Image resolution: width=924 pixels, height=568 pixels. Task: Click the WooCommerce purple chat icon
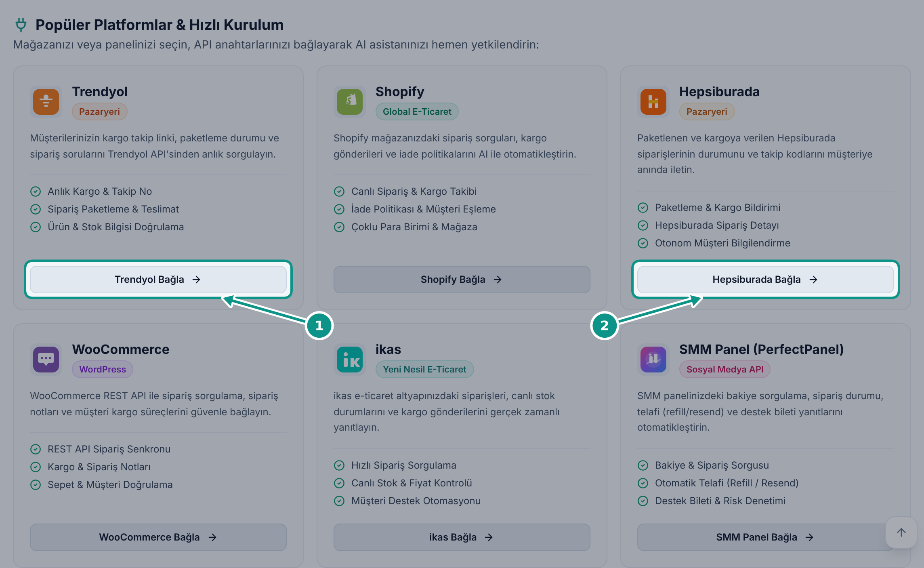click(46, 360)
